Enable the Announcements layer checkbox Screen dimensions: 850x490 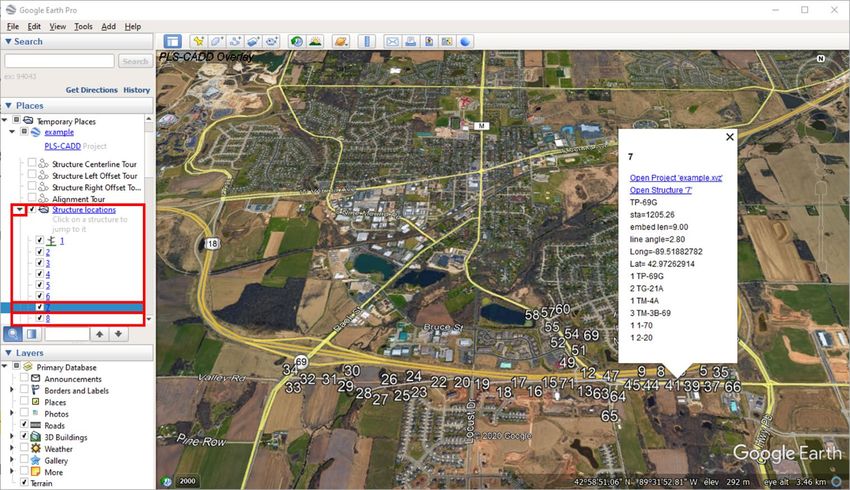[x=24, y=378]
